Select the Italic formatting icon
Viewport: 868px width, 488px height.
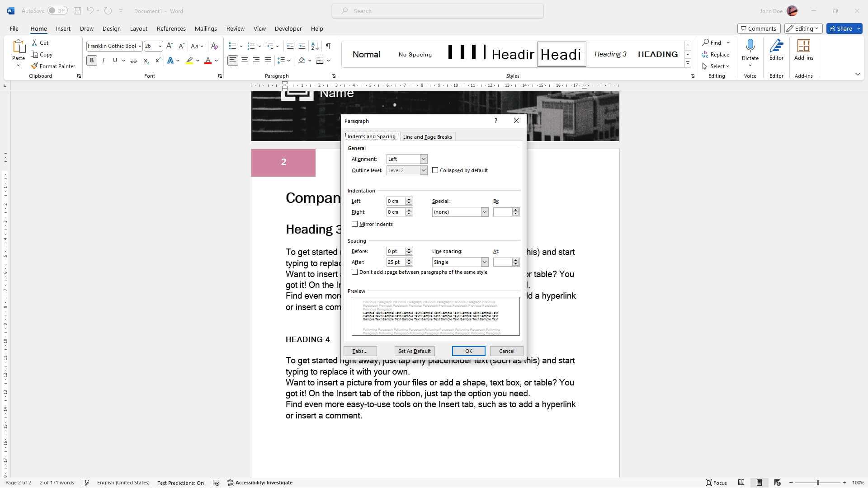pyautogui.click(x=103, y=60)
